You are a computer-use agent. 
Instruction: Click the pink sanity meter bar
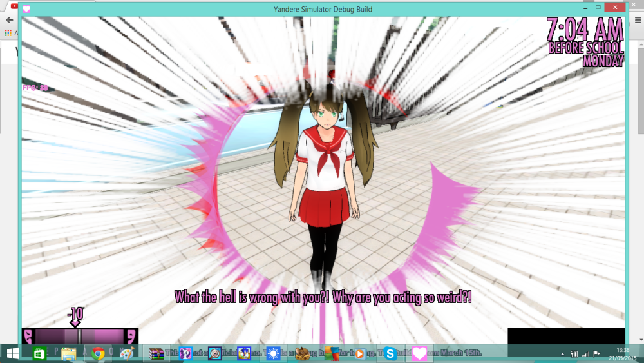(80, 337)
